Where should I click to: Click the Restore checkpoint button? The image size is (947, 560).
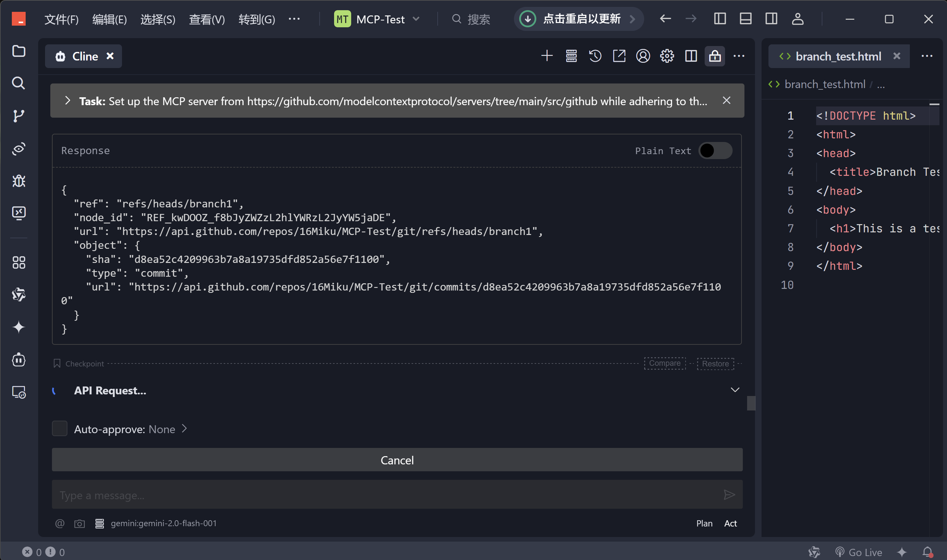pyautogui.click(x=715, y=363)
